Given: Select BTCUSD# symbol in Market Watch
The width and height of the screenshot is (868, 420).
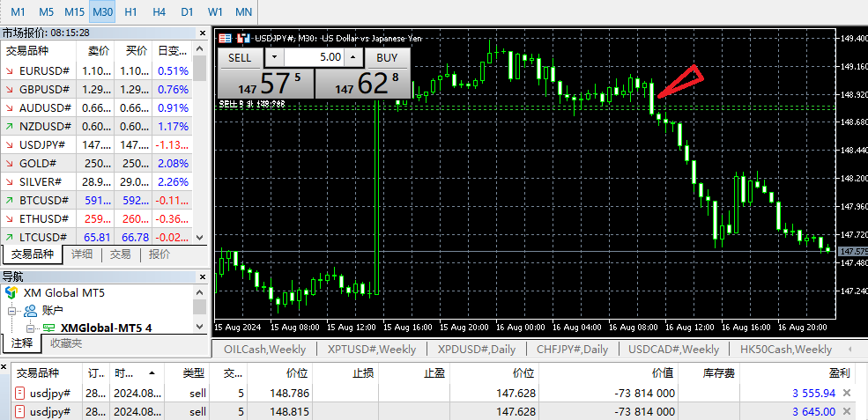Looking at the screenshot, I should pos(44,201).
